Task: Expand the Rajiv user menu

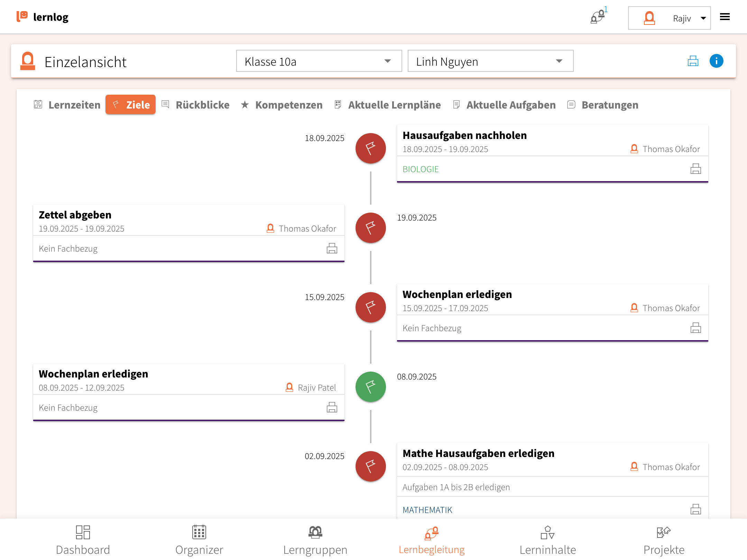Action: point(669,18)
